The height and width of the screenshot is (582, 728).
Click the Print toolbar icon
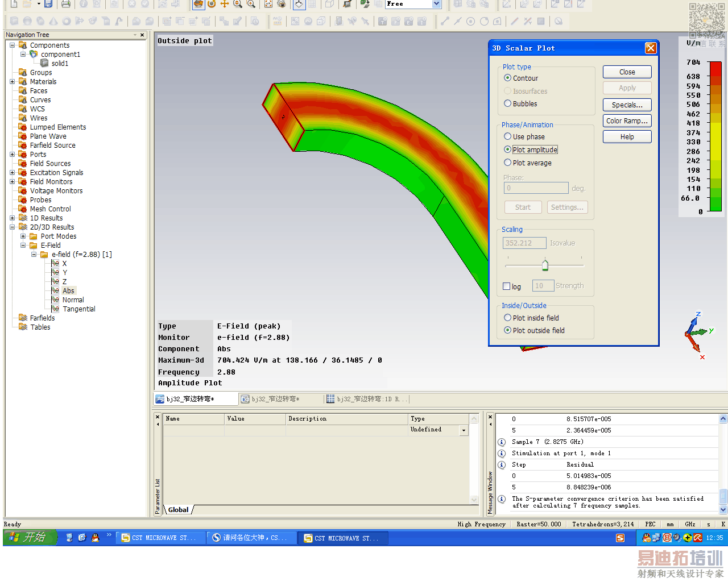(66, 4)
